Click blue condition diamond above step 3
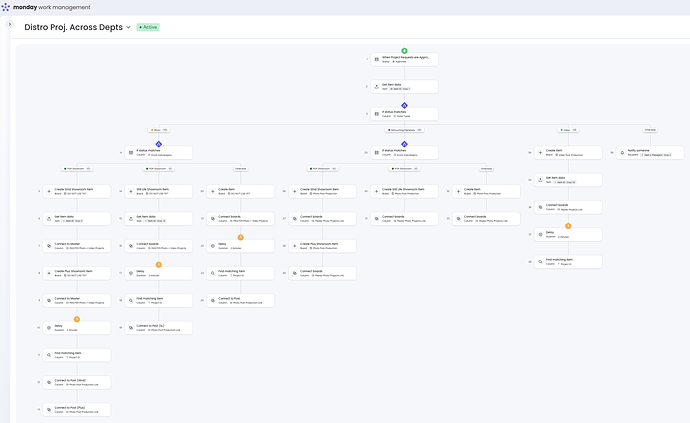This screenshot has height=423, width=690. pos(404,105)
